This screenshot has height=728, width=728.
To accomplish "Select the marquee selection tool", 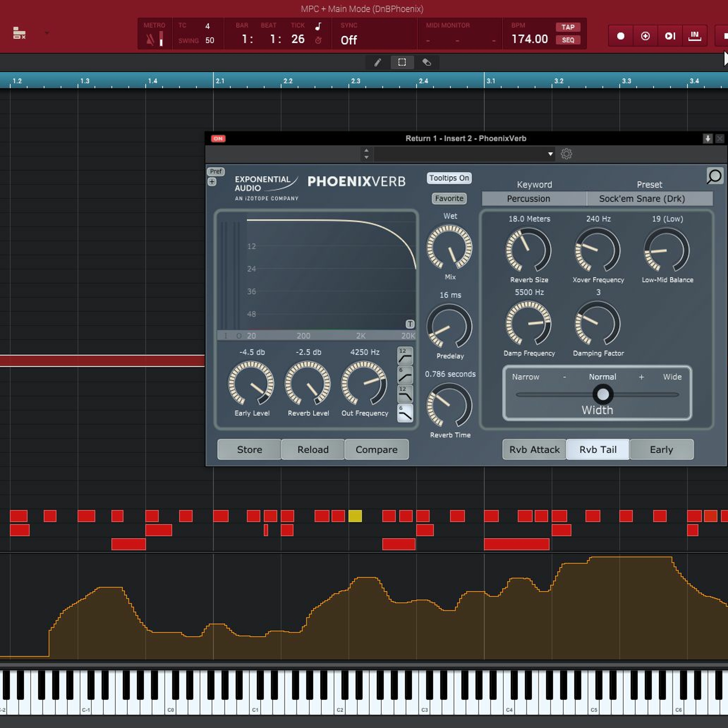I will tap(402, 62).
